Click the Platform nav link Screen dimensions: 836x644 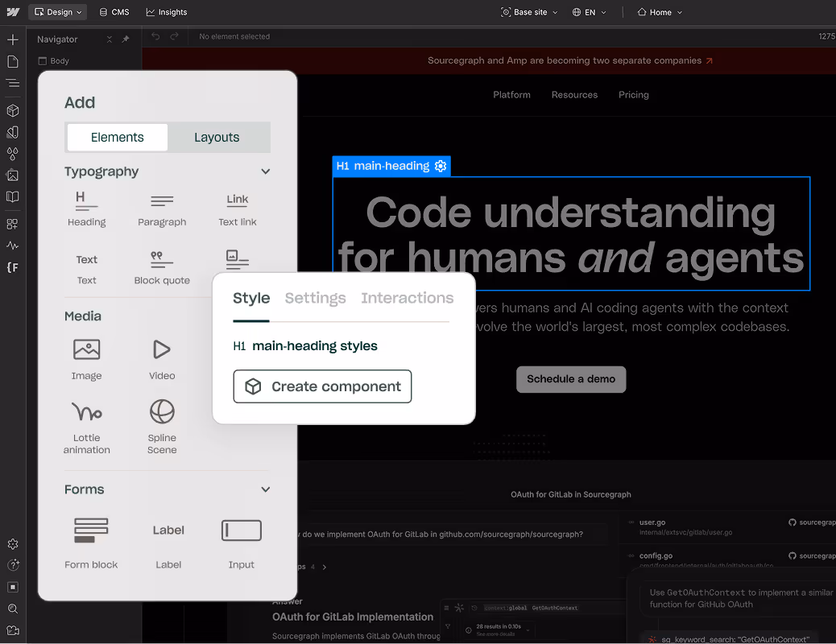click(x=512, y=94)
